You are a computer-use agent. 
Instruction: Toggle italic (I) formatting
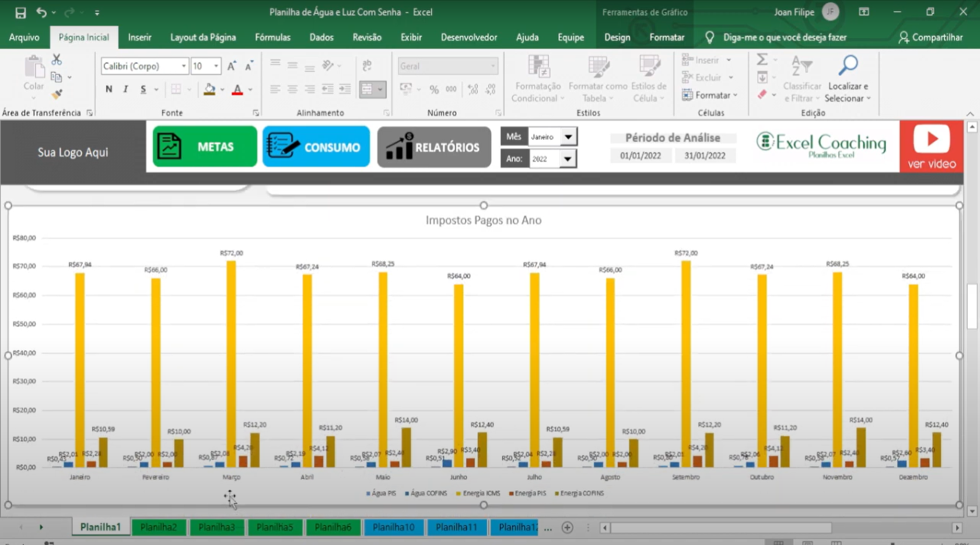coord(125,89)
